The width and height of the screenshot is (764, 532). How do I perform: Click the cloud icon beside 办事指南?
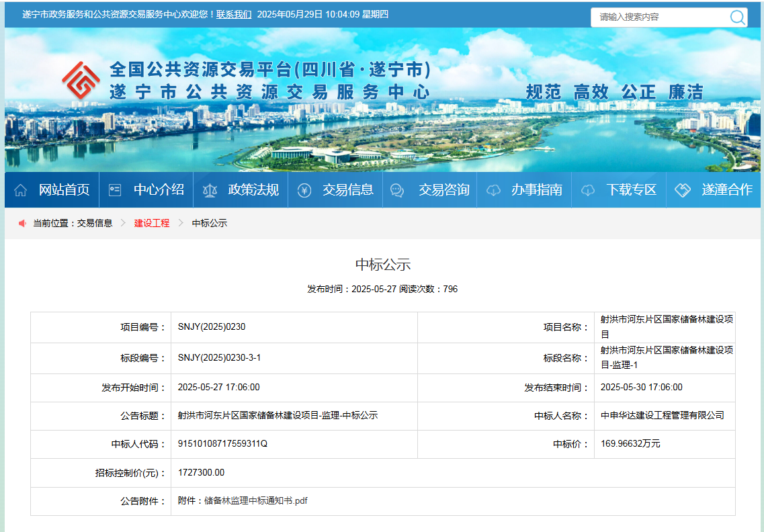click(x=493, y=191)
